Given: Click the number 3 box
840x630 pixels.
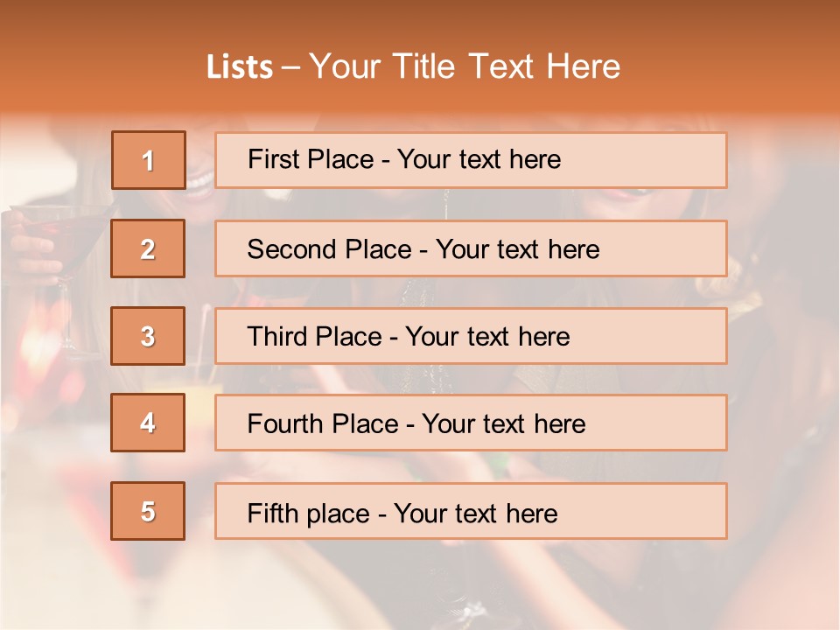Looking at the screenshot, I should 148,336.
